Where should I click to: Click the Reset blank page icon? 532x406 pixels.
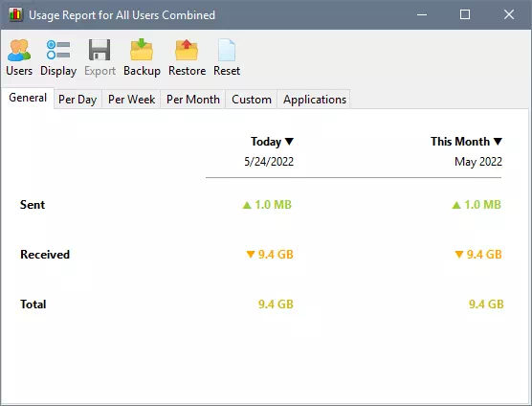tap(227, 50)
